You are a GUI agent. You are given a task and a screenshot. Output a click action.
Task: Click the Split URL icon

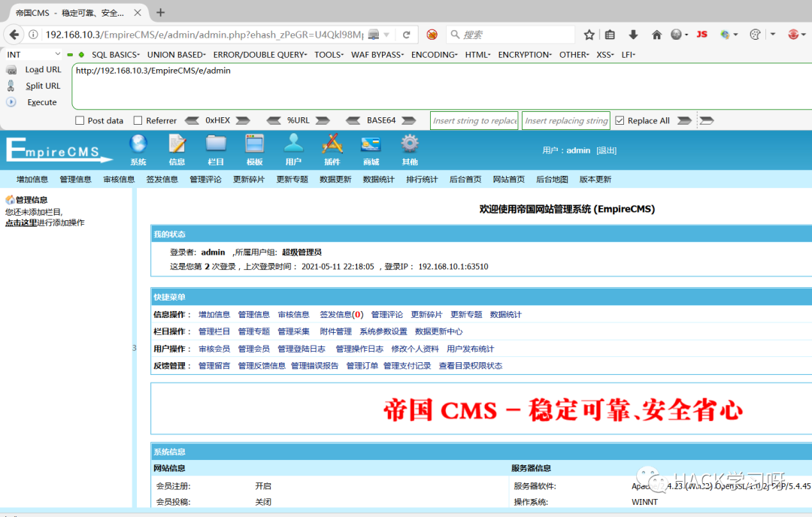pyautogui.click(x=11, y=86)
